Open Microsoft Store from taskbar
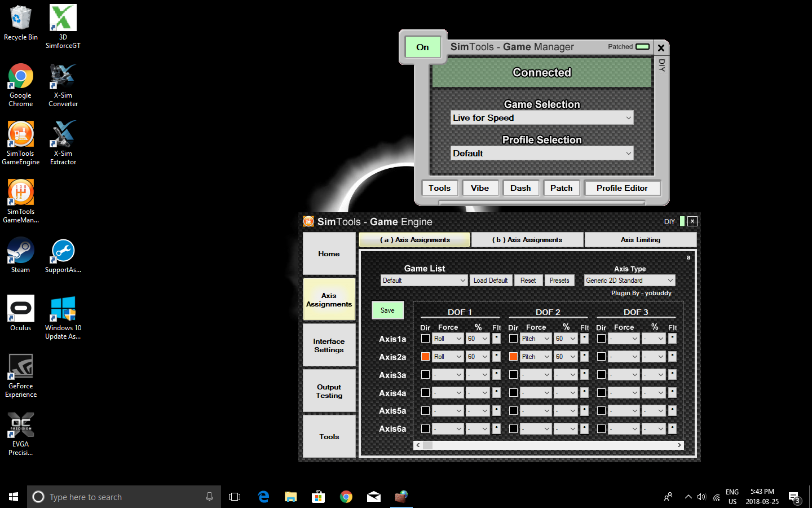 (319, 497)
